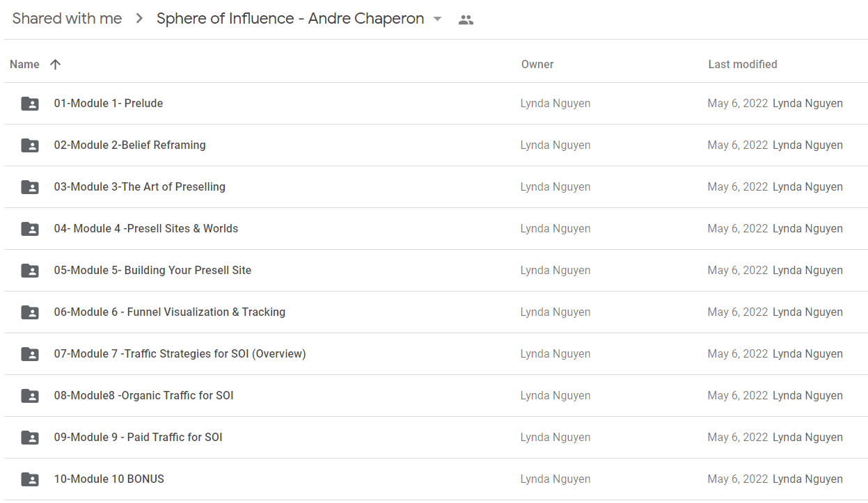Click the shared folder icon for 01-Module 1- Prelude
The image size is (868, 503).
(30, 104)
